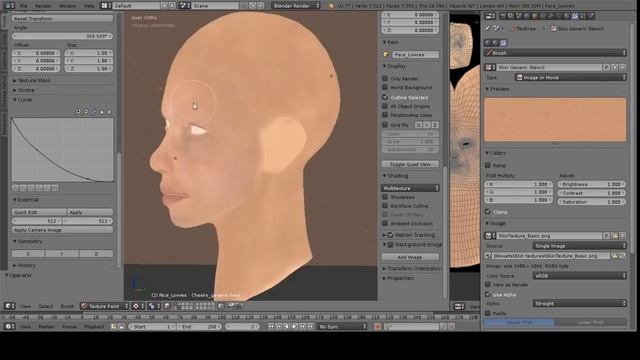
Task: Enable Grid Floor checkbox
Action: (x=385, y=124)
